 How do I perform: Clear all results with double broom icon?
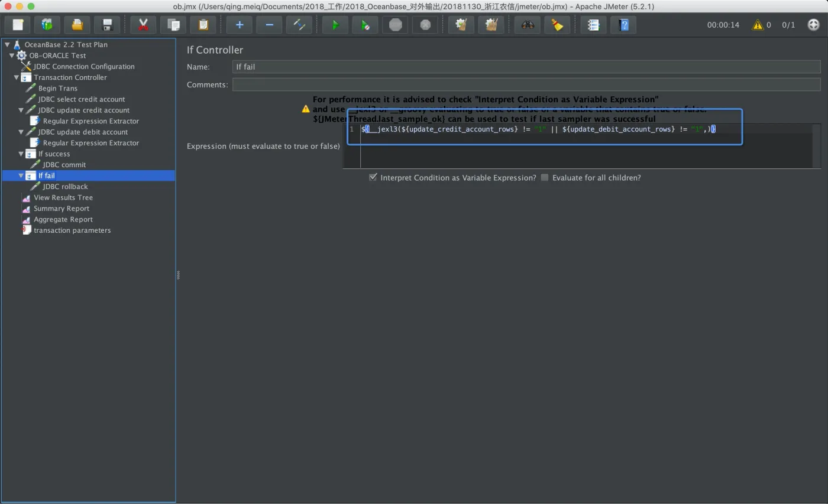click(x=491, y=25)
